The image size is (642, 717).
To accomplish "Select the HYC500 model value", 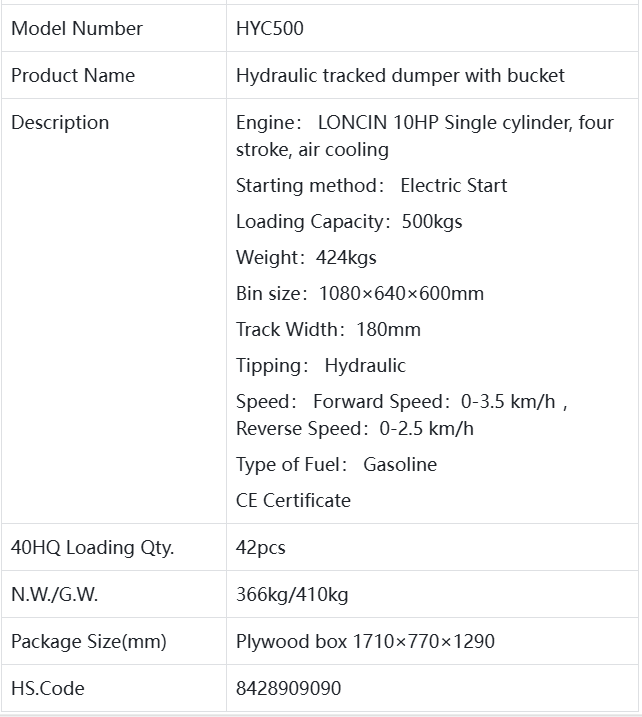I will click(x=270, y=28).
